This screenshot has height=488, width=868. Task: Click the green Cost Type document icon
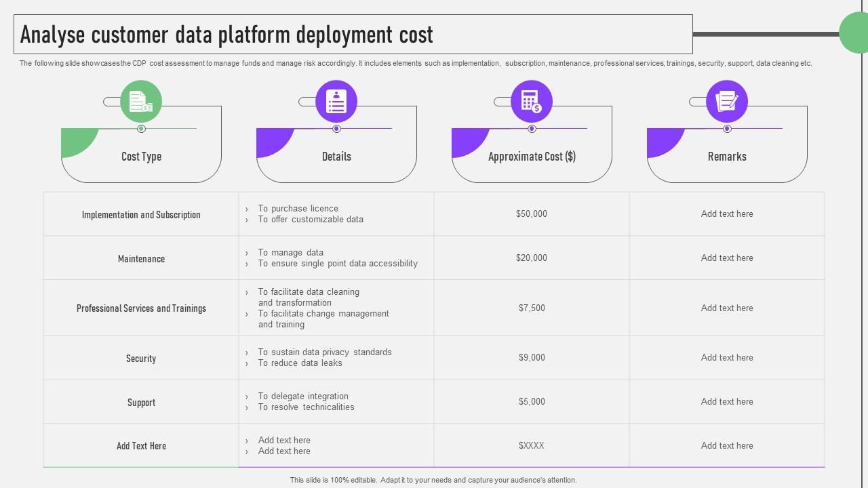coord(141,102)
